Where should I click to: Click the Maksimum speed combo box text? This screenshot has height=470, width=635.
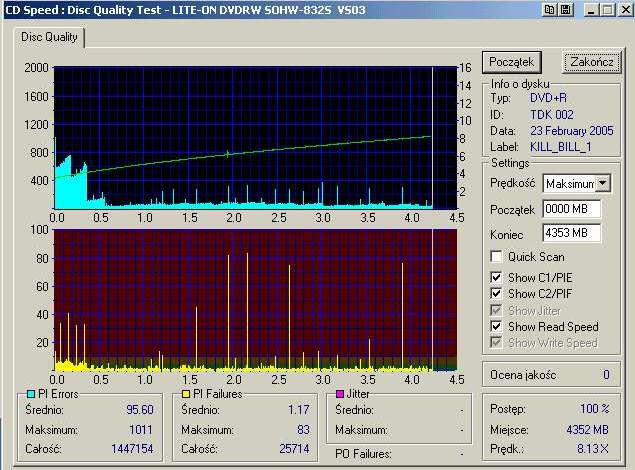tap(569, 184)
